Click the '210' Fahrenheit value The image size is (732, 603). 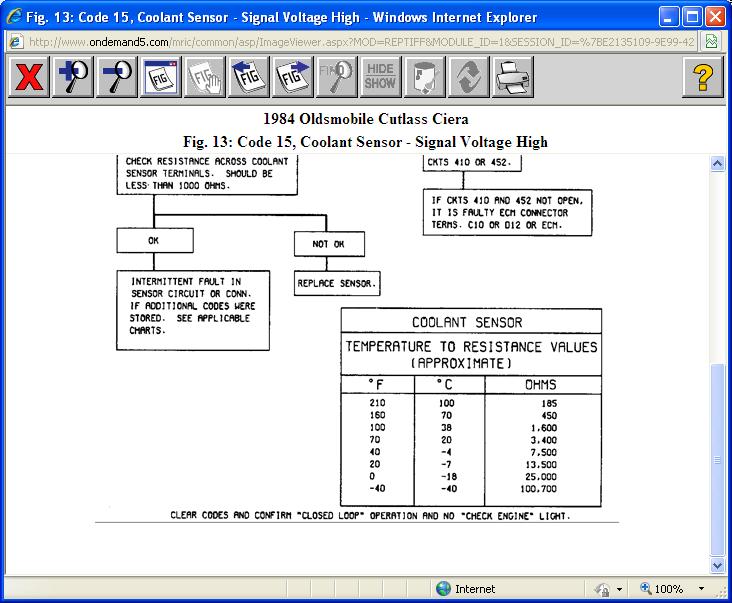377,403
